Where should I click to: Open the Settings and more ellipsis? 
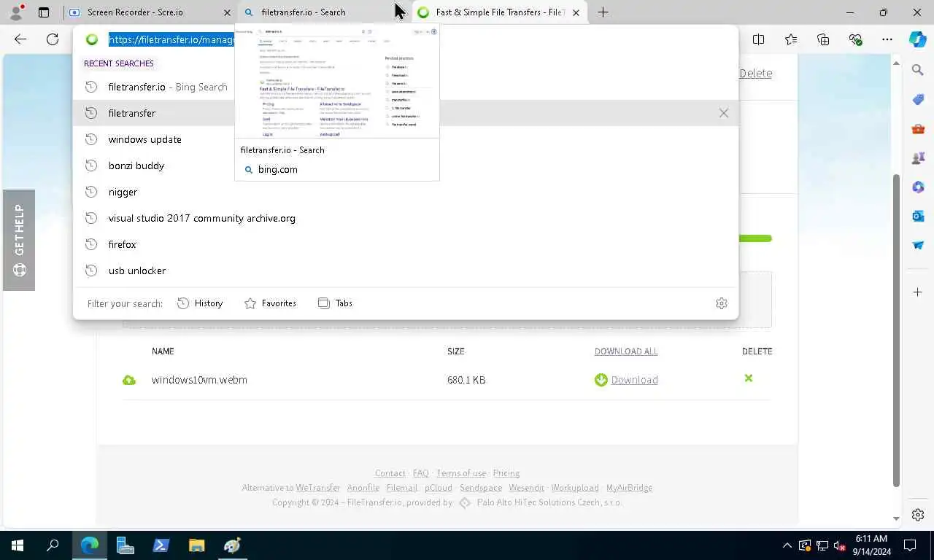pyautogui.click(x=887, y=39)
